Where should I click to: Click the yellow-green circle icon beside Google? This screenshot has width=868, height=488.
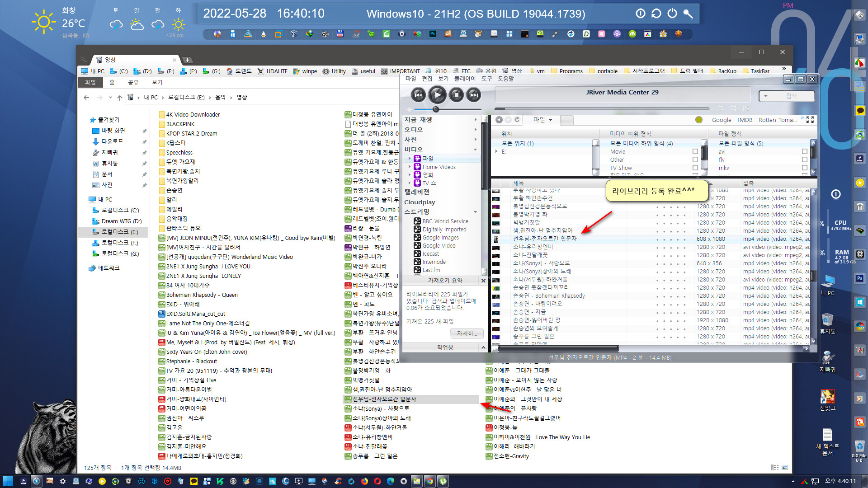699,120
